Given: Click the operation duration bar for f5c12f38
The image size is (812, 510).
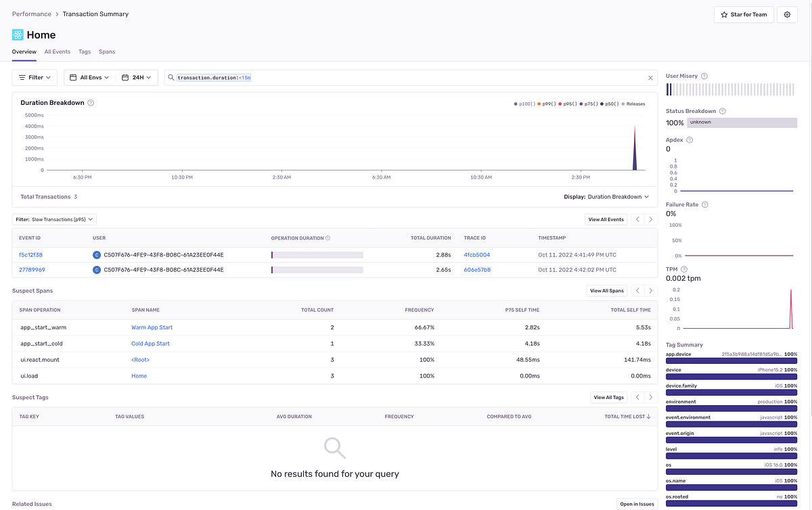Looking at the screenshot, I should [x=317, y=255].
